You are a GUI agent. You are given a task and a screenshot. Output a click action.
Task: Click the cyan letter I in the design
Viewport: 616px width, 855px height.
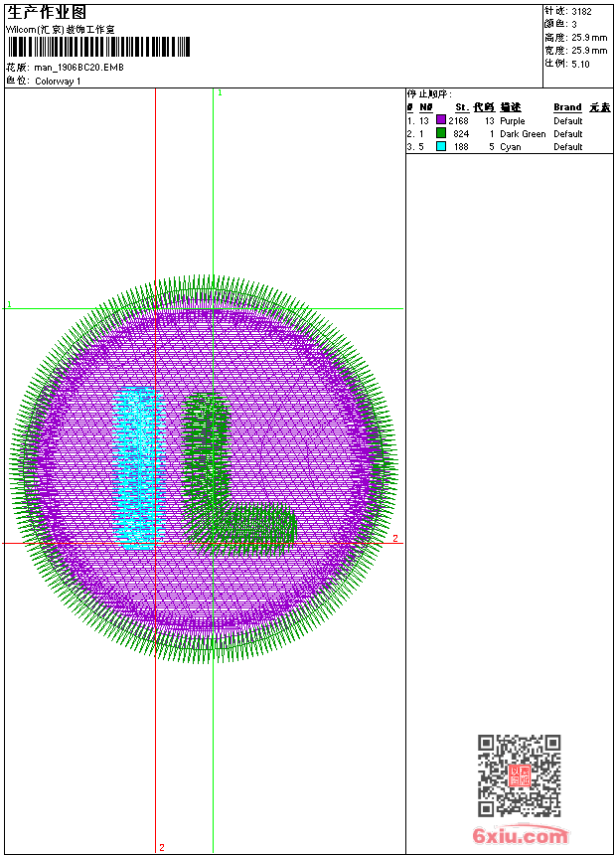click(x=135, y=469)
